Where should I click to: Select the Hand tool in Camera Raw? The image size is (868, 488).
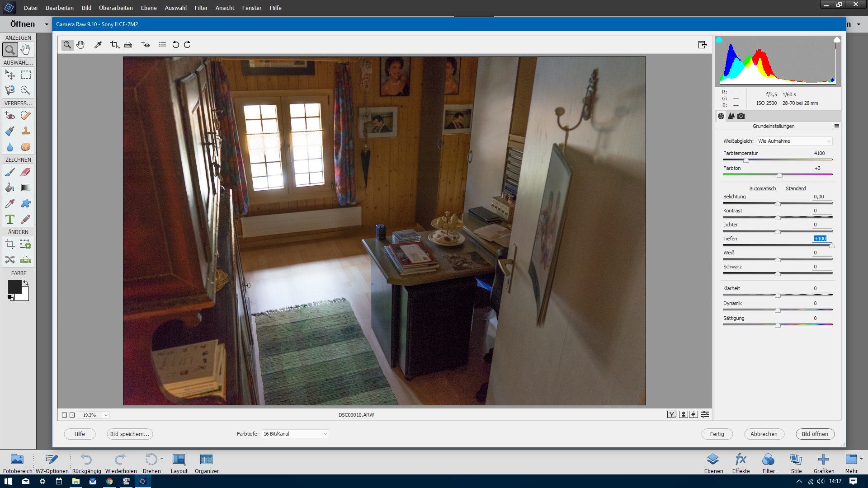[80, 44]
